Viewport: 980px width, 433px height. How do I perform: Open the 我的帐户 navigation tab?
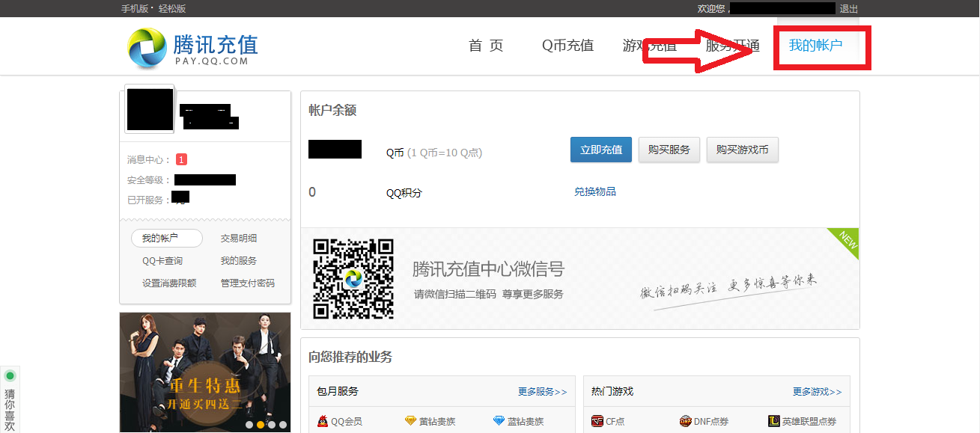click(x=816, y=46)
